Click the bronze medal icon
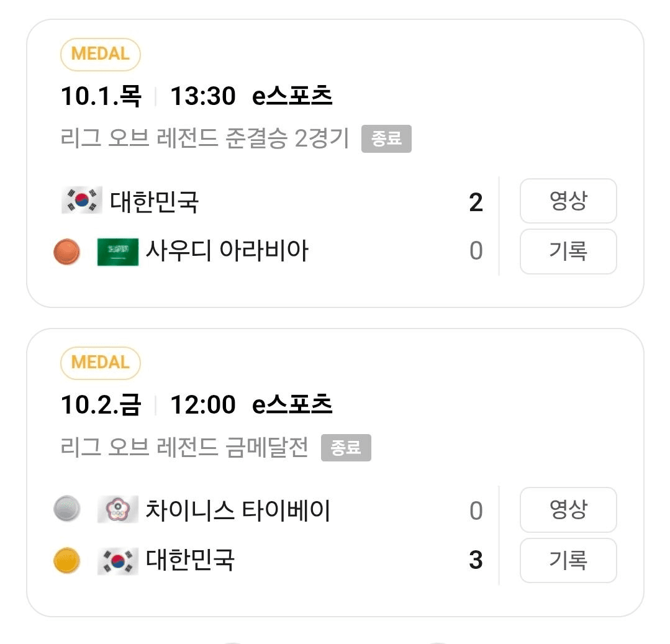Image resolution: width=670 pixels, height=644 pixels. tap(66, 252)
